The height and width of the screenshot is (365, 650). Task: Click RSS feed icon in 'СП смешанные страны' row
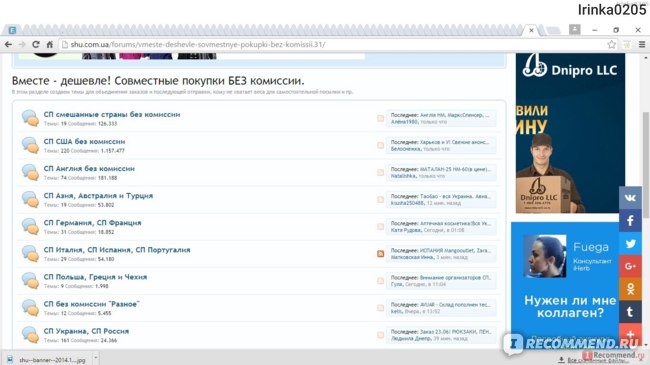coord(381,118)
